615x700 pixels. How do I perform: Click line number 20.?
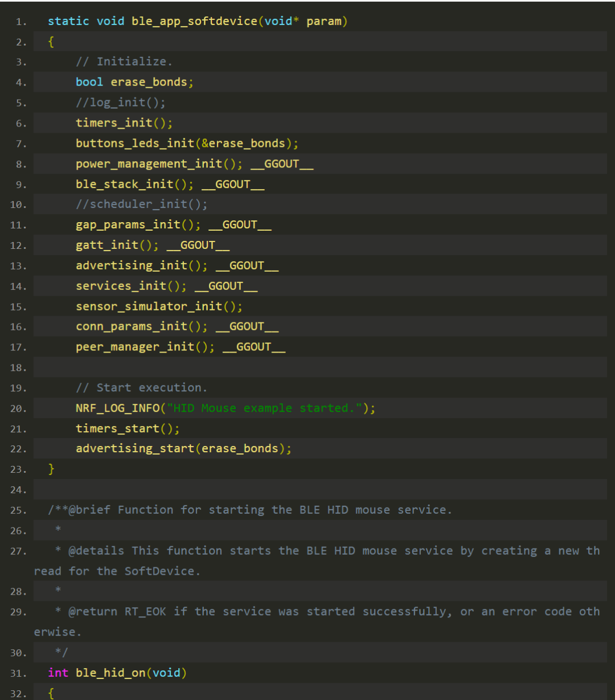coord(18,408)
